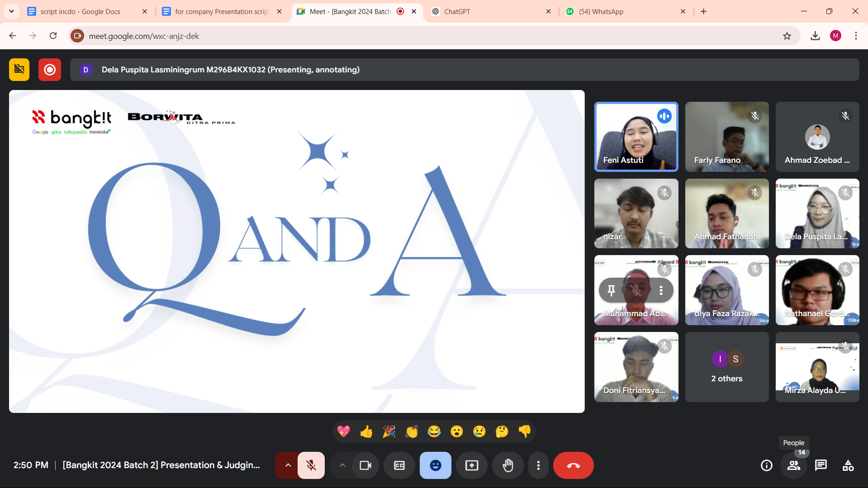Image resolution: width=868 pixels, height=488 pixels.
Task: Open audio settings arrow beside microphone
Action: [288, 465]
